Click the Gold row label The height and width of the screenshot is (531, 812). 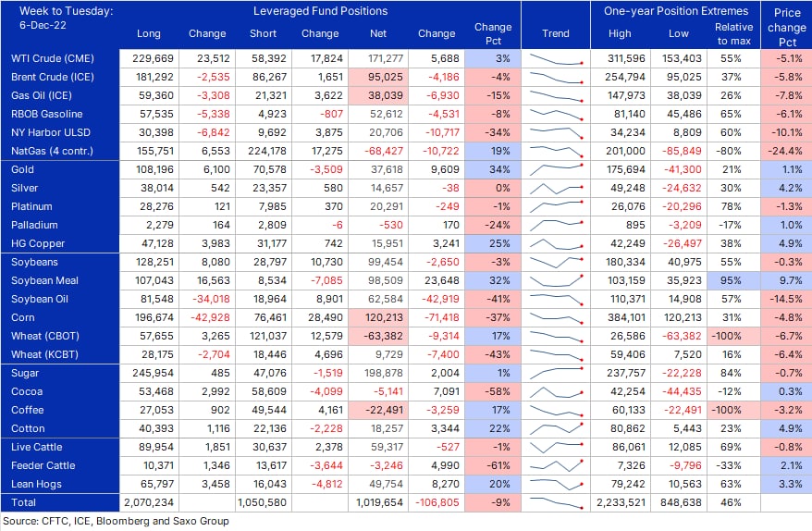pos(22,169)
